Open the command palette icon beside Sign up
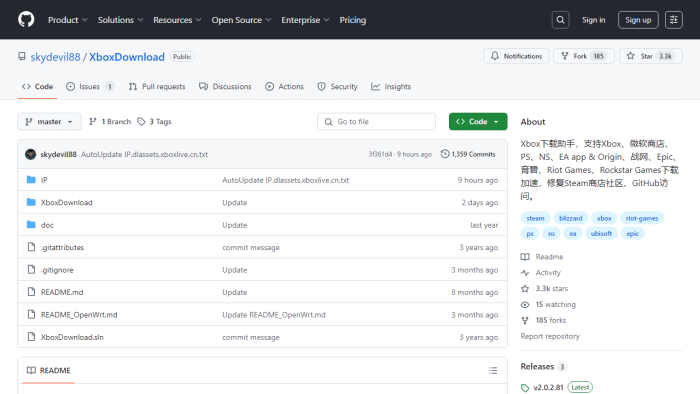The height and width of the screenshot is (394, 700). [674, 20]
